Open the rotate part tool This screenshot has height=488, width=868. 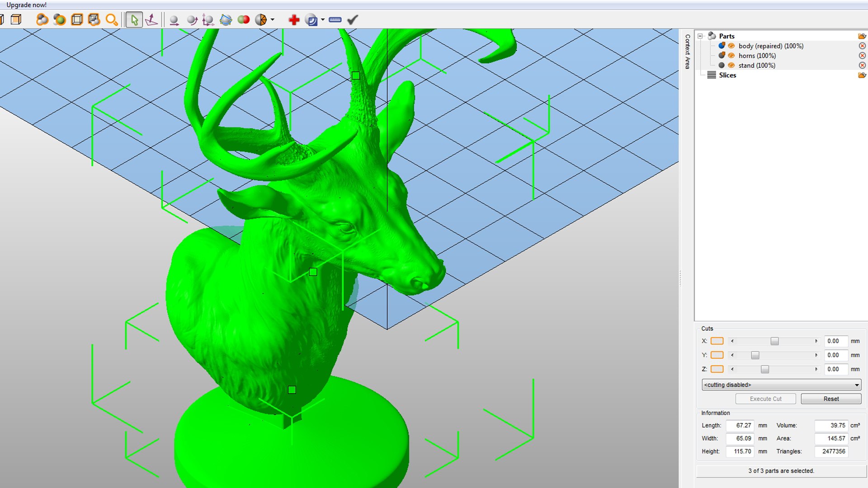pyautogui.click(x=192, y=20)
